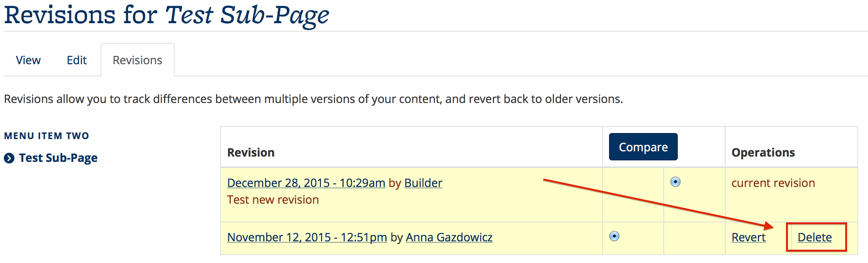Click the Menu Item Two sidebar heading

point(46,136)
